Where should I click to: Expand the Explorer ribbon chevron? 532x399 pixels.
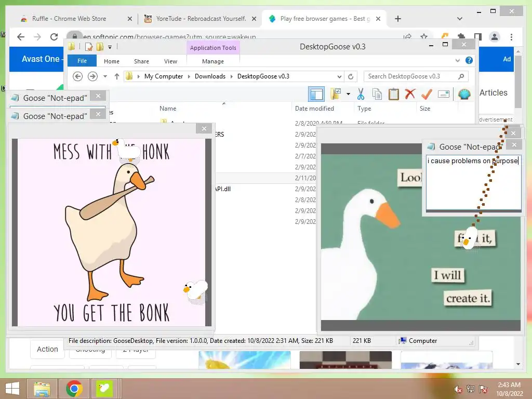coord(457,60)
